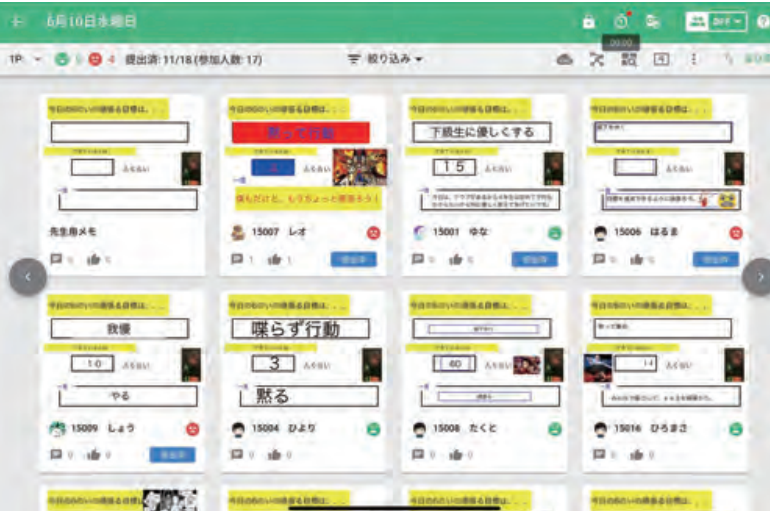Click the cloud icon in toolbar
This screenshot has height=514, width=770.
(x=565, y=59)
